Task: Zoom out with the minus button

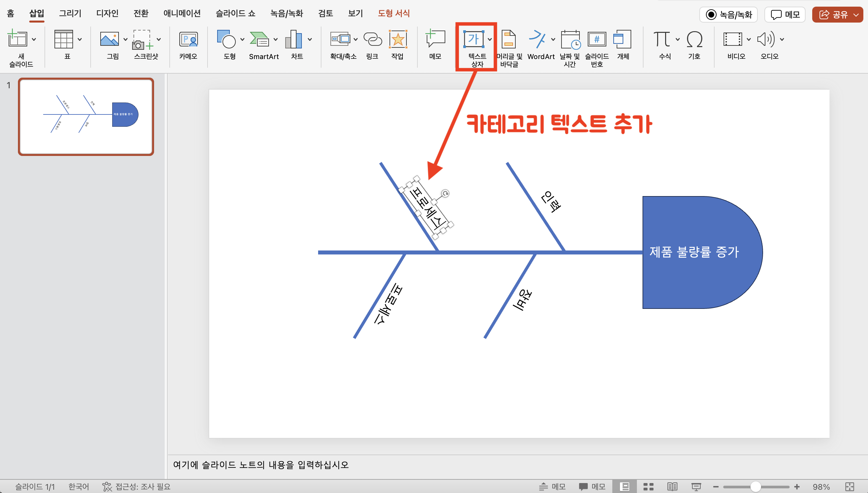Action: pyautogui.click(x=716, y=487)
